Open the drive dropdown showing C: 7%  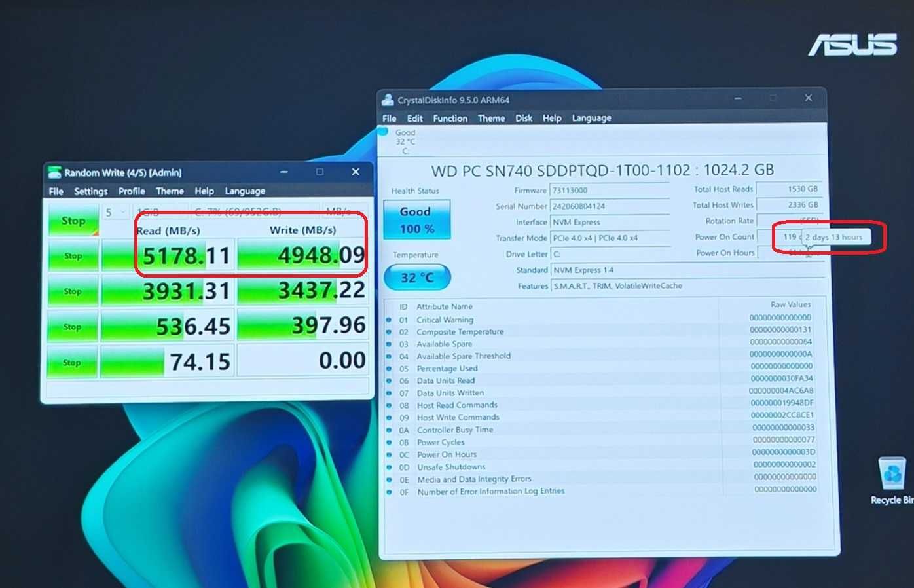pos(253,211)
